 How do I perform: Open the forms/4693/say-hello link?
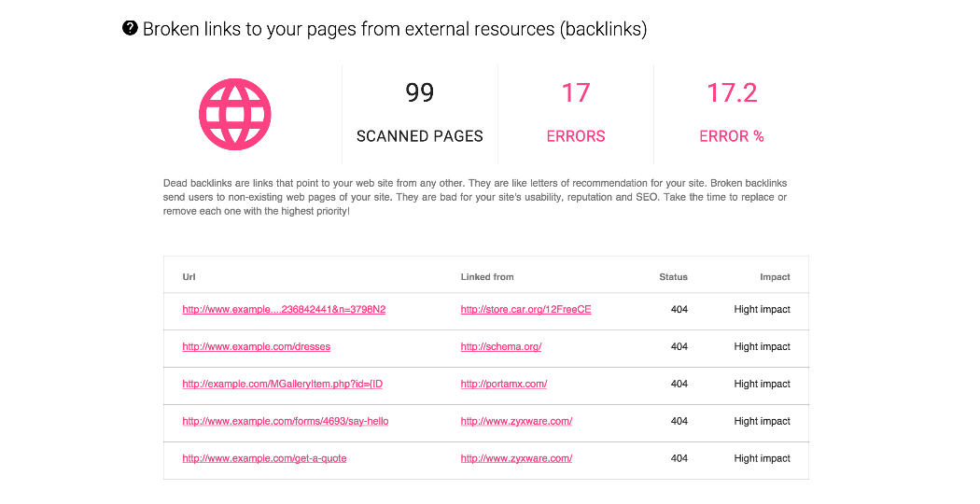tap(286, 421)
